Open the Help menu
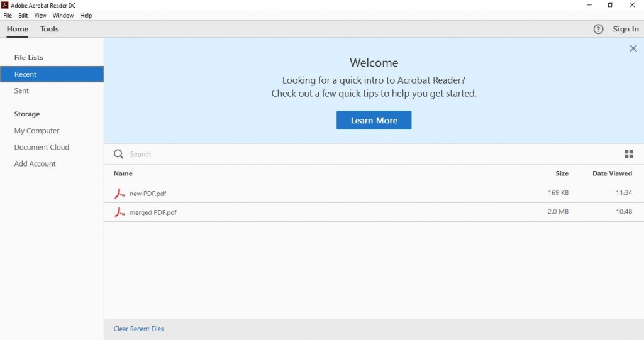The image size is (644, 340). 86,15
